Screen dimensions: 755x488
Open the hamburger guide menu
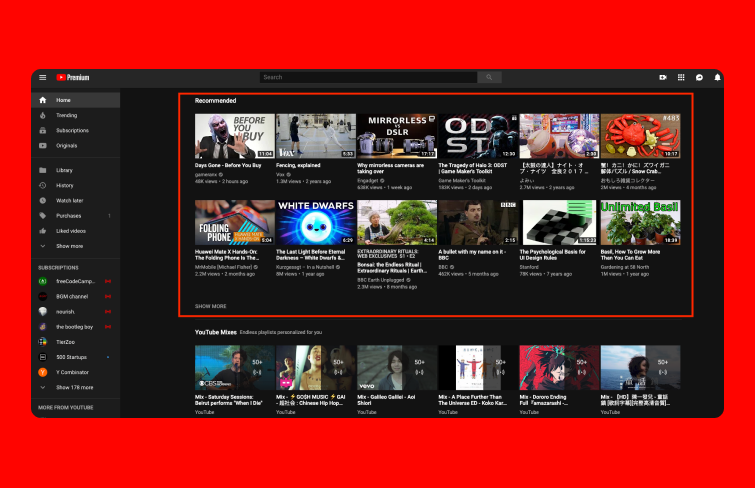click(x=42, y=77)
